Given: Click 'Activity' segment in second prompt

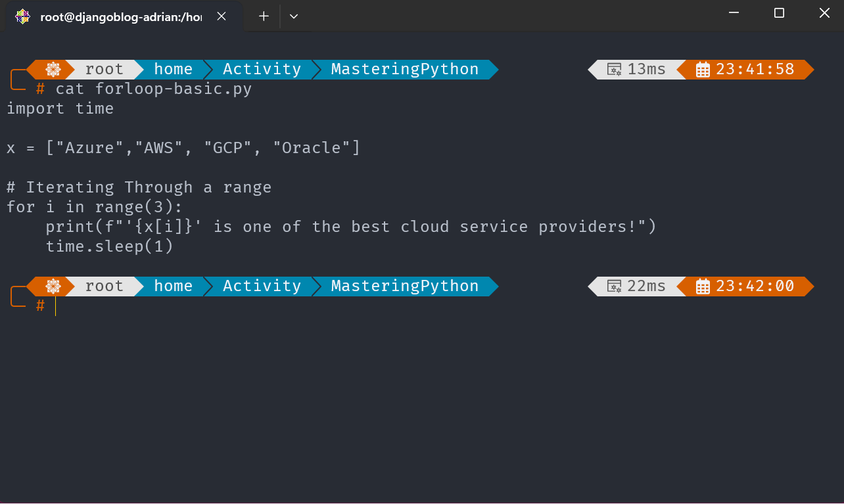Looking at the screenshot, I should 262,286.
